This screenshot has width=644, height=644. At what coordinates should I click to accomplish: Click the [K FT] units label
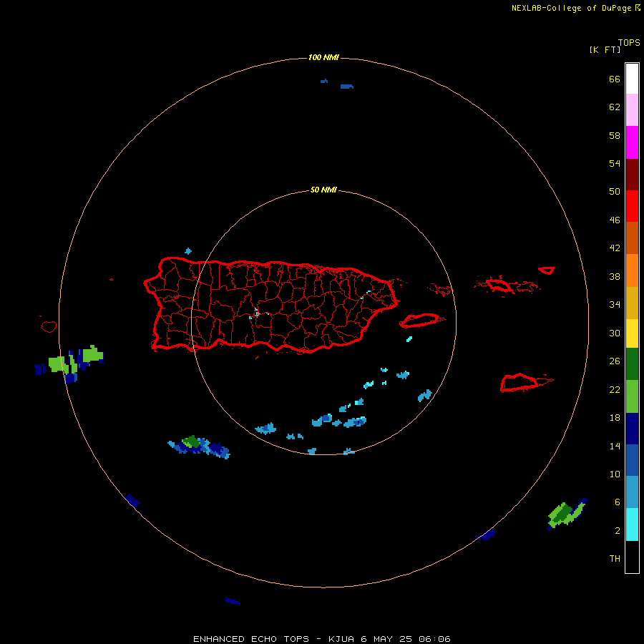tap(605, 49)
